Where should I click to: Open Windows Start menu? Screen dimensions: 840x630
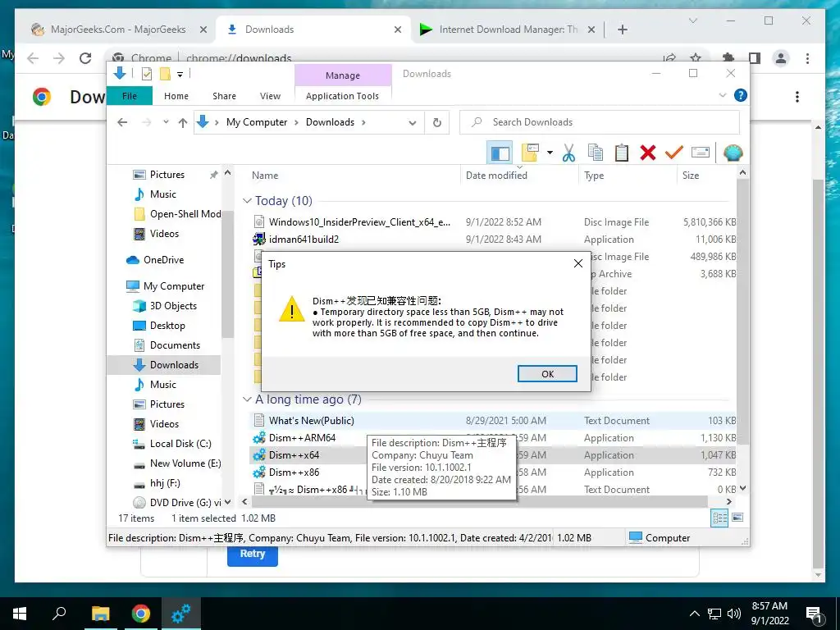pos(20,614)
